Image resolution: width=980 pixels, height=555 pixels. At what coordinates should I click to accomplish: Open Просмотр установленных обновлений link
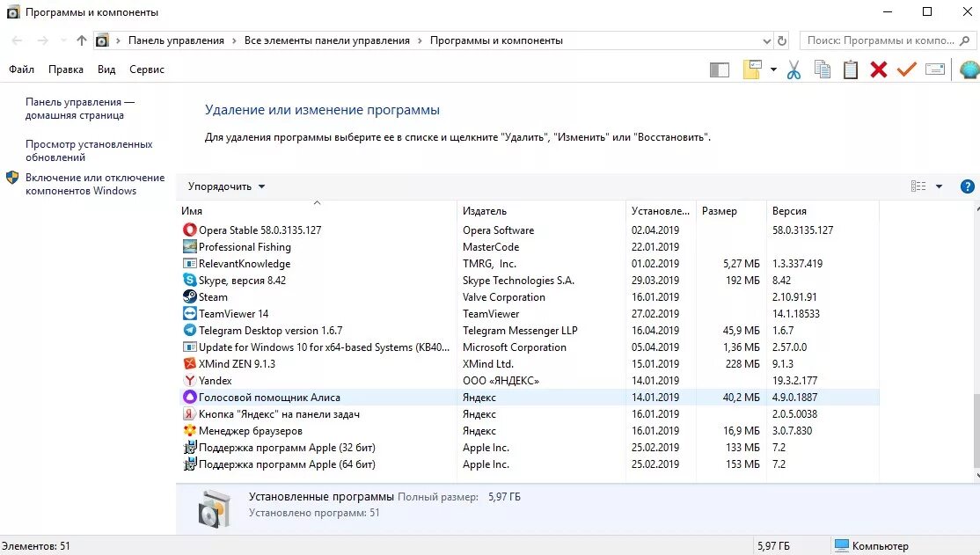(x=89, y=150)
